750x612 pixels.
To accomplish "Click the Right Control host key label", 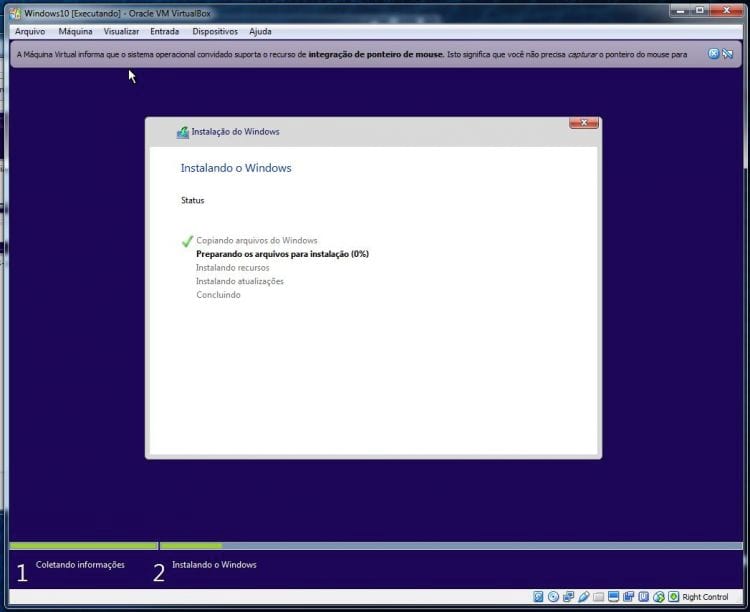I will (x=705, y=597).
